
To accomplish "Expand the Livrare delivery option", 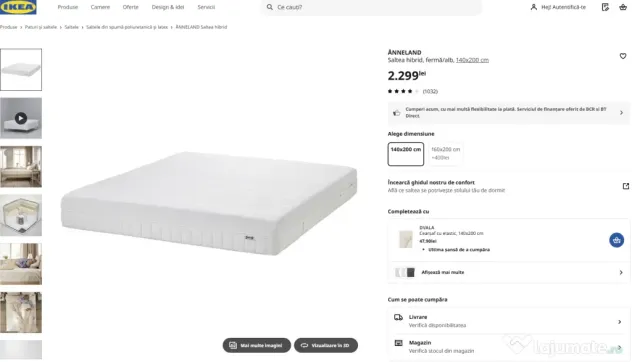I will coord(509,321).
